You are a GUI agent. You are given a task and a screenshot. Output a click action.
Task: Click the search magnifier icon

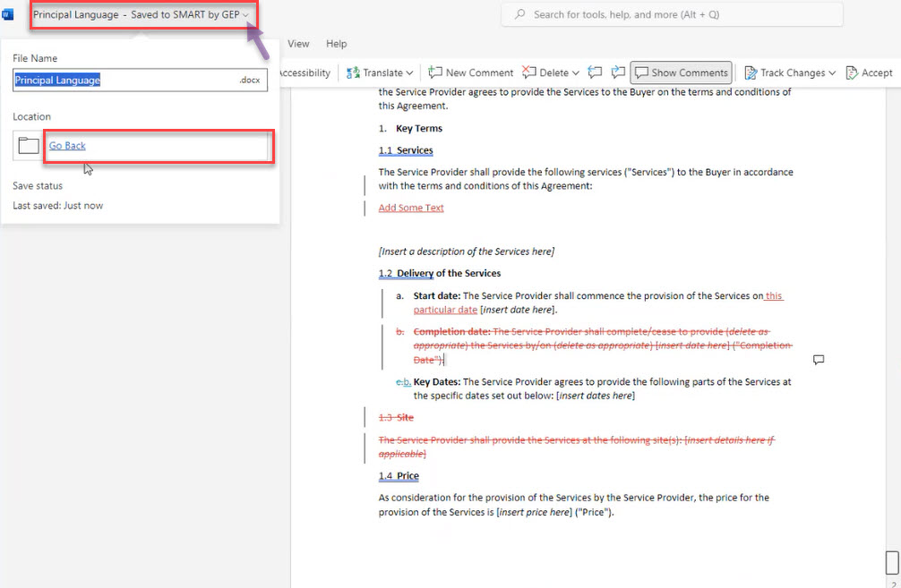(519, 14)
